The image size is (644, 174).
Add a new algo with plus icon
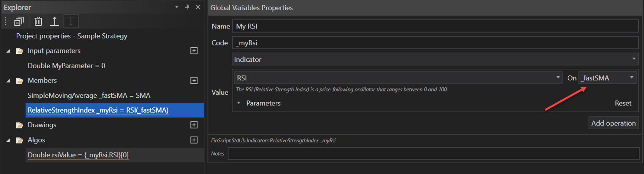tap(194, 140)
